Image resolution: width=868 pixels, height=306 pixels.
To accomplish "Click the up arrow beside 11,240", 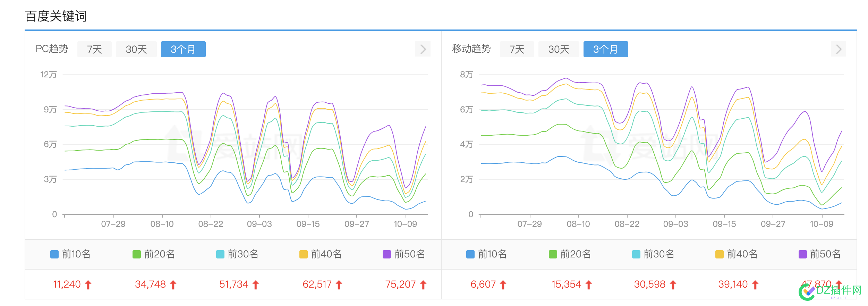I will 88,285.
